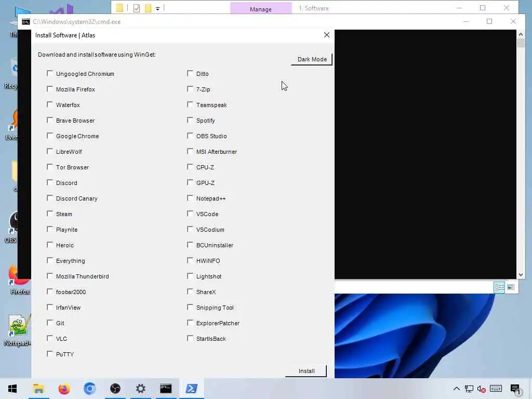
Task: Open the Manage tab in Explorer
Action: pyautogui.click(x=261, y=9)
